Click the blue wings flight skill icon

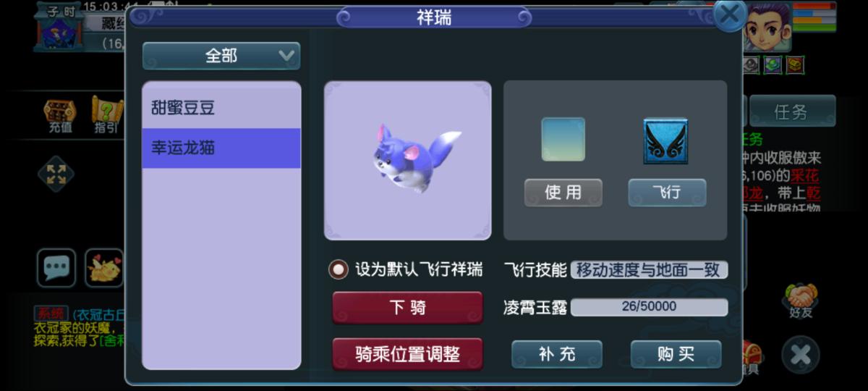click(x=665, y=140)
